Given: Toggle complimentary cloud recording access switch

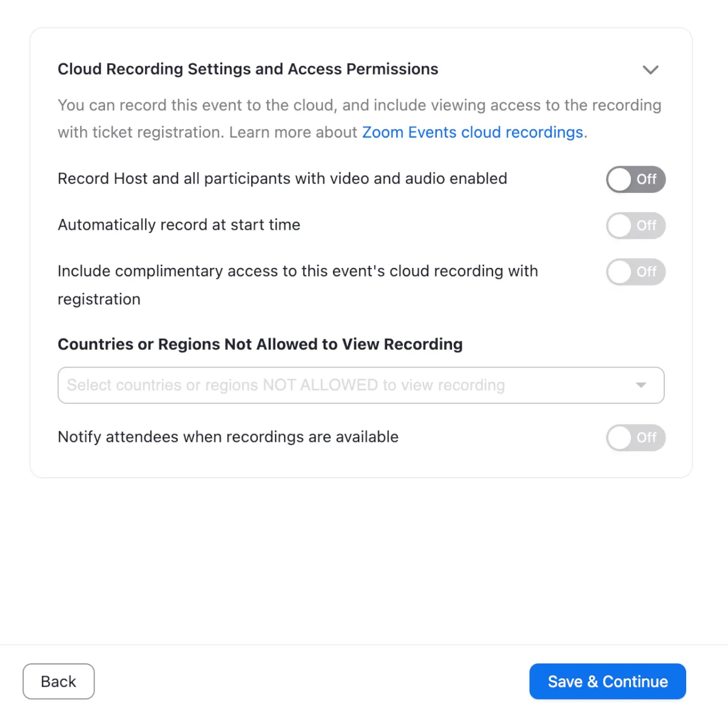Looking at the screenshot, I should click(636, 272).
